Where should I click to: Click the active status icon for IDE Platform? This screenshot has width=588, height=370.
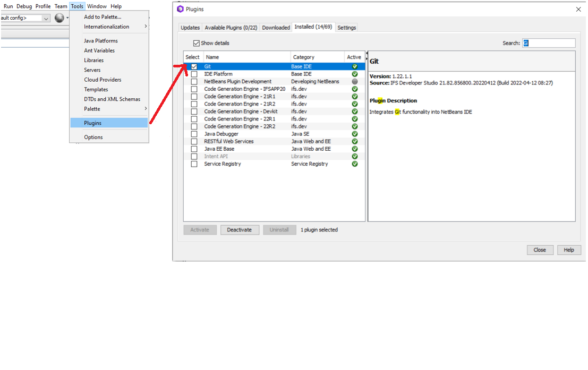(354, 74)
